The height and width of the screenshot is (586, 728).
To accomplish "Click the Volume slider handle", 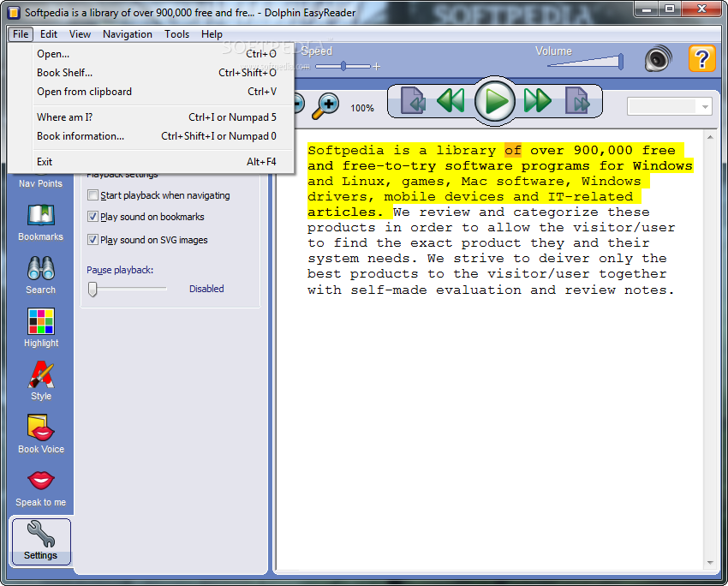I will (621, 62).
